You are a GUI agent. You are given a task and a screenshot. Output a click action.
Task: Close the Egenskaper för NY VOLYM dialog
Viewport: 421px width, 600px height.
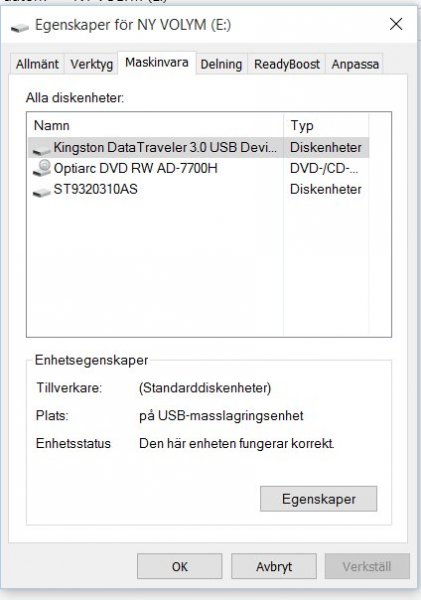(396, 24)
